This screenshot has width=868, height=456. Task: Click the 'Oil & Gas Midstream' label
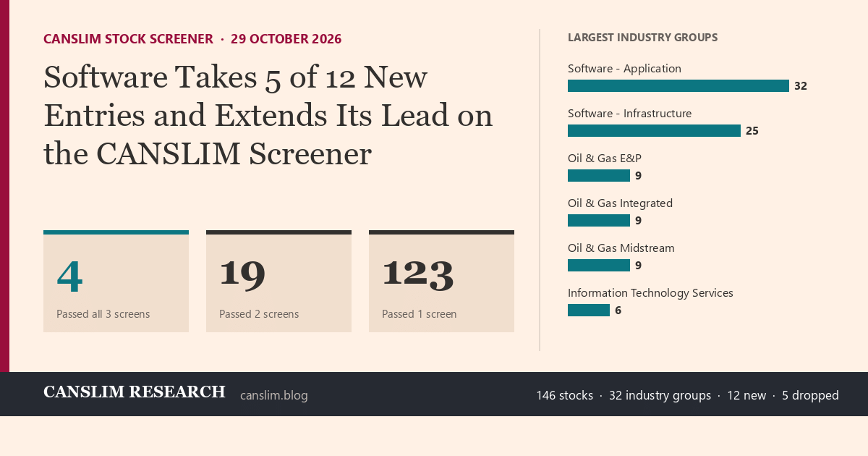coord(621,248)
